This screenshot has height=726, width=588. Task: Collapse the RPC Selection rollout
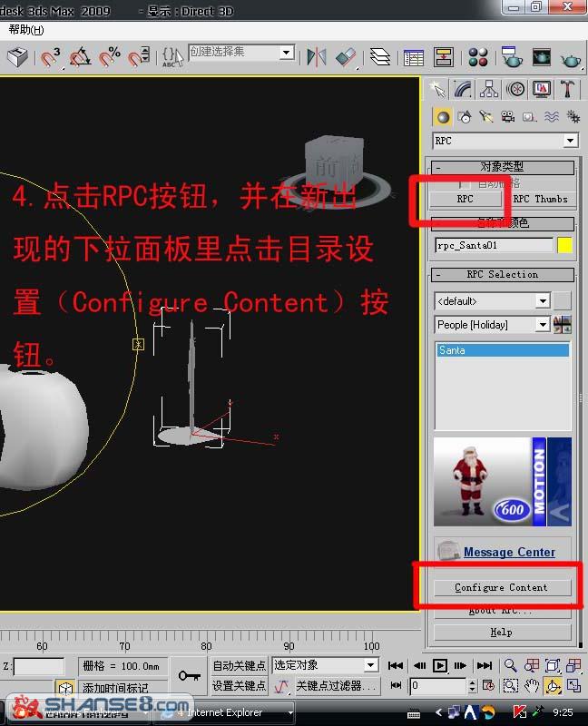click(x=503, y=275)
